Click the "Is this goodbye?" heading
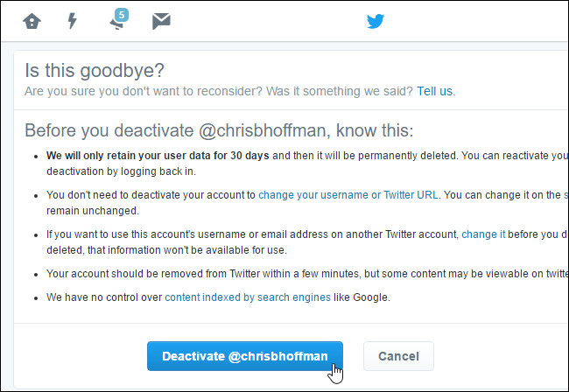This screenshot has height=392, width=569. click(95, 70)
